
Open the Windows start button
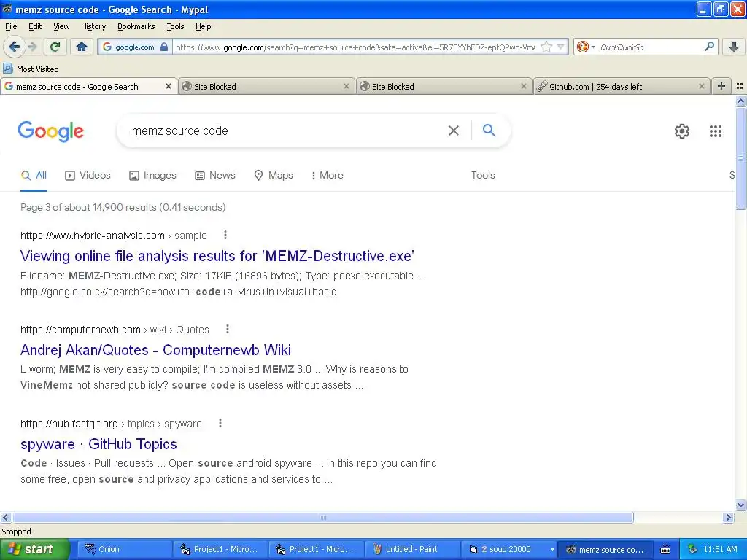coord(35,549)
